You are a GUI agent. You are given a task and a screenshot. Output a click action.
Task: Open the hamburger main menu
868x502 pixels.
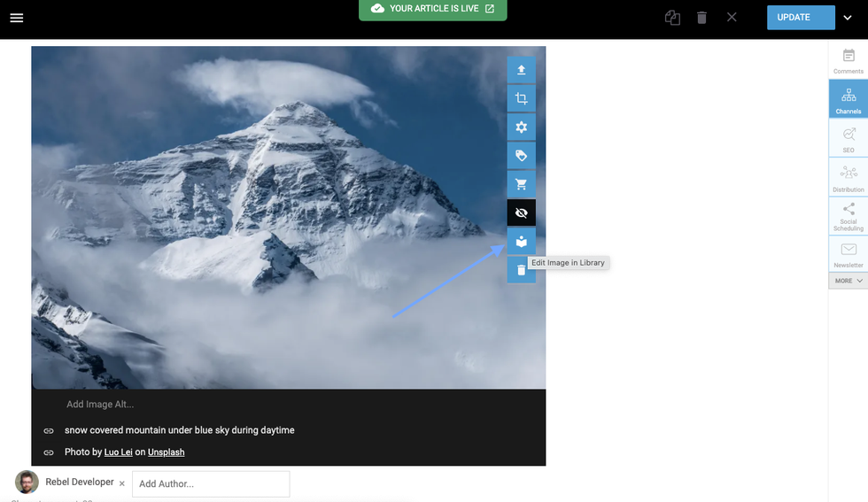[17, 18]
